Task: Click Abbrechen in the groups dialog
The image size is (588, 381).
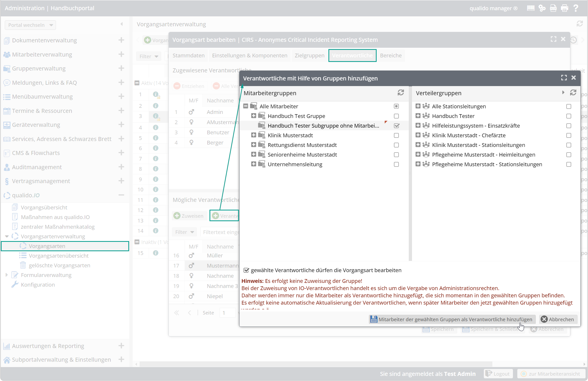Action: [x=558, y=319]
